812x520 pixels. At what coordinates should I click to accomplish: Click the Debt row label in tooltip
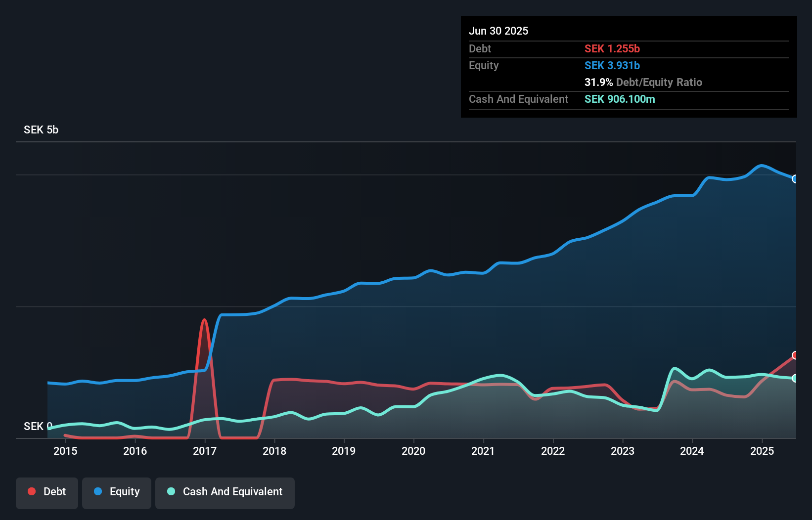tap(480, 49)
